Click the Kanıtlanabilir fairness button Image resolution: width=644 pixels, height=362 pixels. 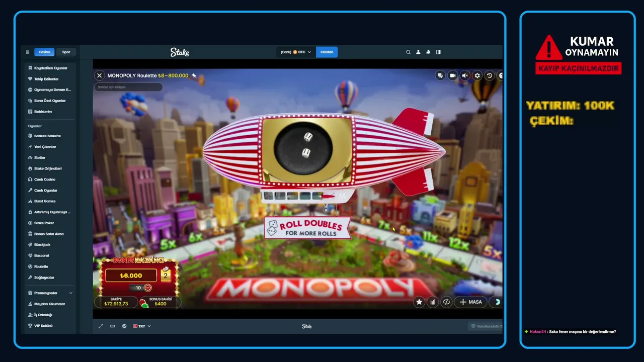pos(486,326)
